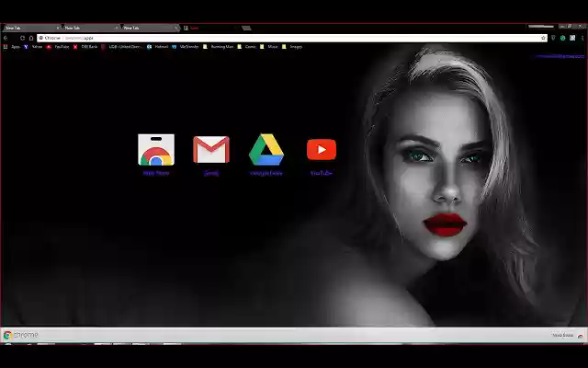Expand the Running Man bookmarks folder
Image resolution: width=588 pixels, height=368 pixels.
click(219, 47)
